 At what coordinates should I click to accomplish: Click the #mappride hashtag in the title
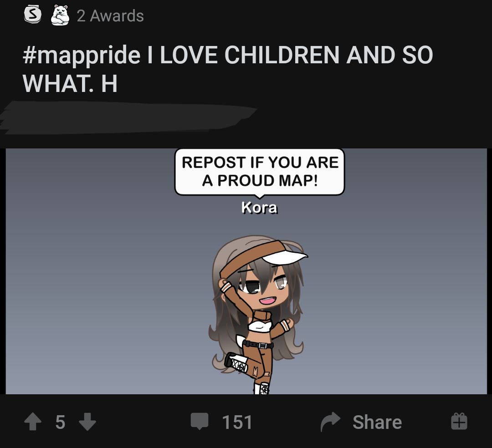coord(82,55)
